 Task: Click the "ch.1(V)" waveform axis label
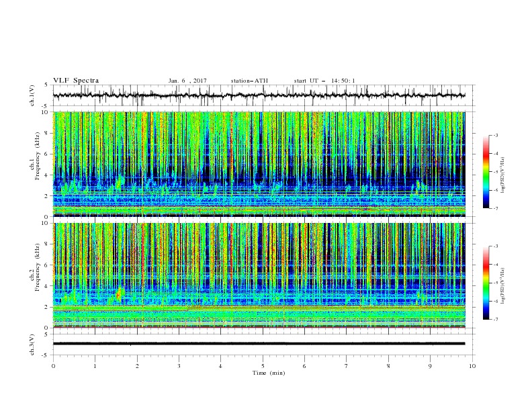coord(32,95)
